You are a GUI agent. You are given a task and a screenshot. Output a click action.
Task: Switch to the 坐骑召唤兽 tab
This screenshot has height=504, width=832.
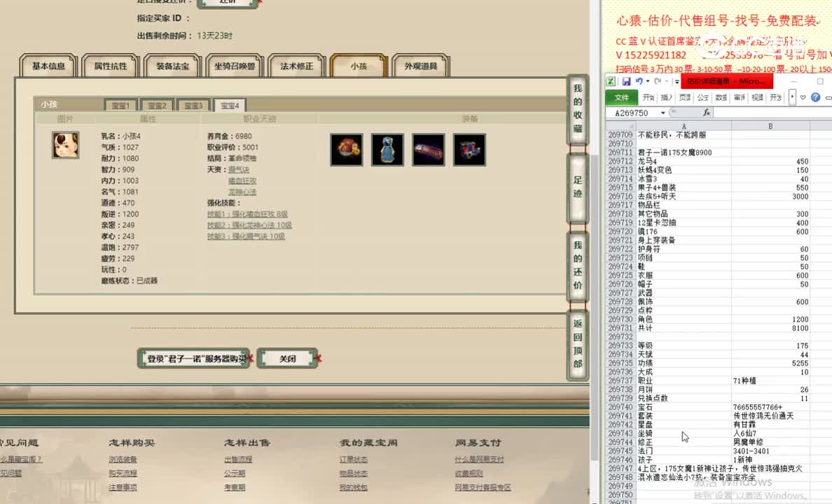(235, 66)
